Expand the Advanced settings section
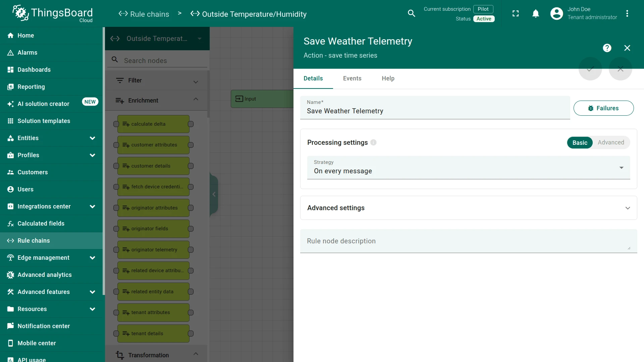Image resolution: width=644 pixels, height=362 pixels. [x=469, y=208]
